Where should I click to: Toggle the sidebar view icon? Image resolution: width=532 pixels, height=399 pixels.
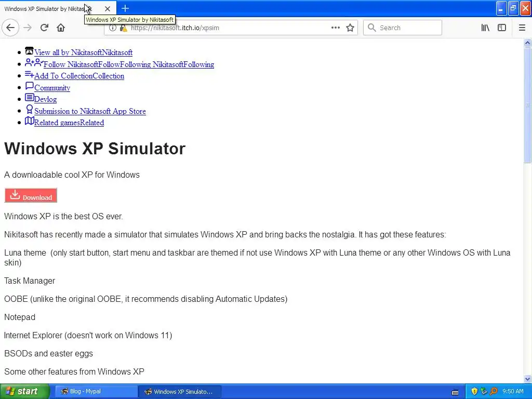[x=502, y=28]
